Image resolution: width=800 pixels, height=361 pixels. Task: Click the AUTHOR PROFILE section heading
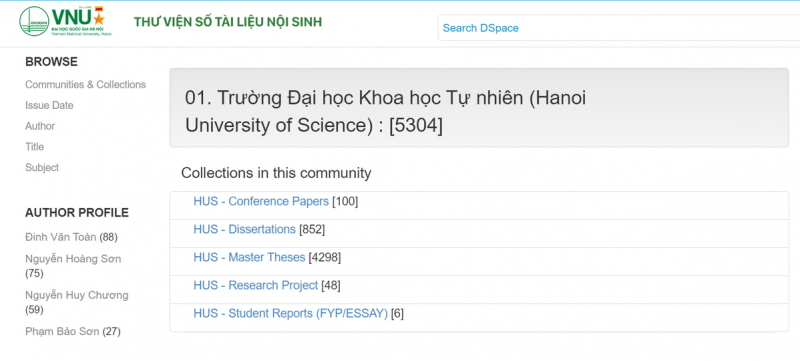(77, 213)
